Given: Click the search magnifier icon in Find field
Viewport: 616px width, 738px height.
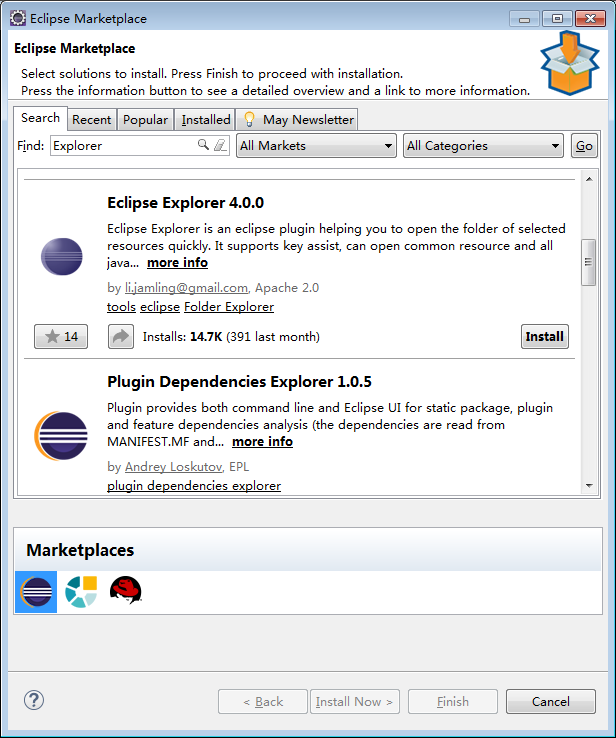Looking at the screenshot, I should click(203, 144).
